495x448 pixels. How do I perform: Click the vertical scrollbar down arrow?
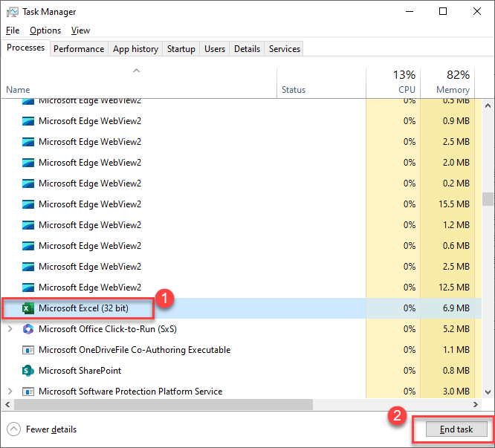488,392
